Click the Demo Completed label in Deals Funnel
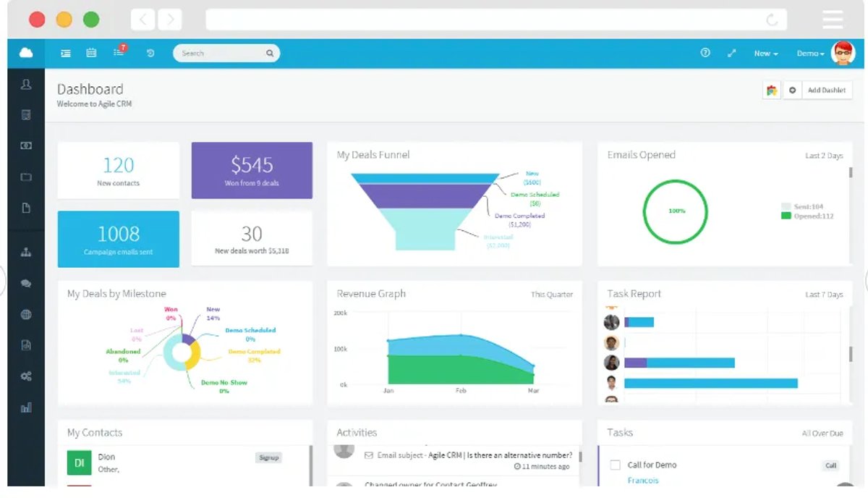This screenshot has height=498, width=868. 519,220
